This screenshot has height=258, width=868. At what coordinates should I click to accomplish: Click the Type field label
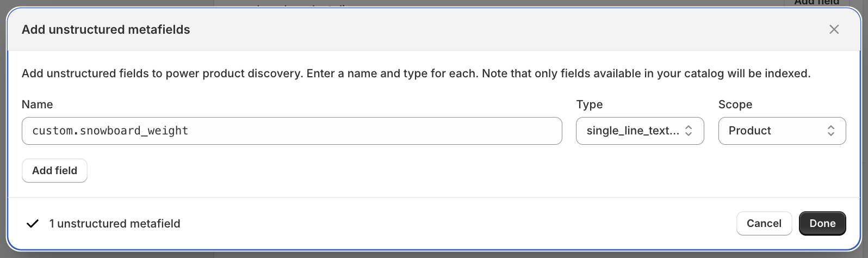pyautogui.click(x=590, y=105)
